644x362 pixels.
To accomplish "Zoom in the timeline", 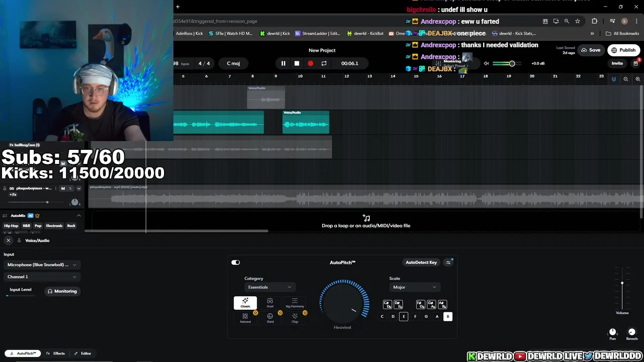I will 637,79.
